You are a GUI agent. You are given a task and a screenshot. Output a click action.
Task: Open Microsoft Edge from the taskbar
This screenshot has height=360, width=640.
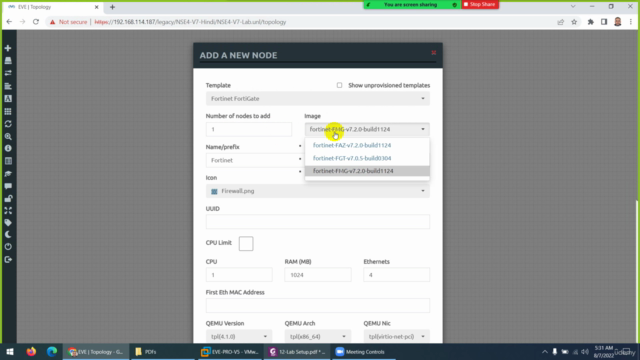pyautogui.click(x=52, y=351)
